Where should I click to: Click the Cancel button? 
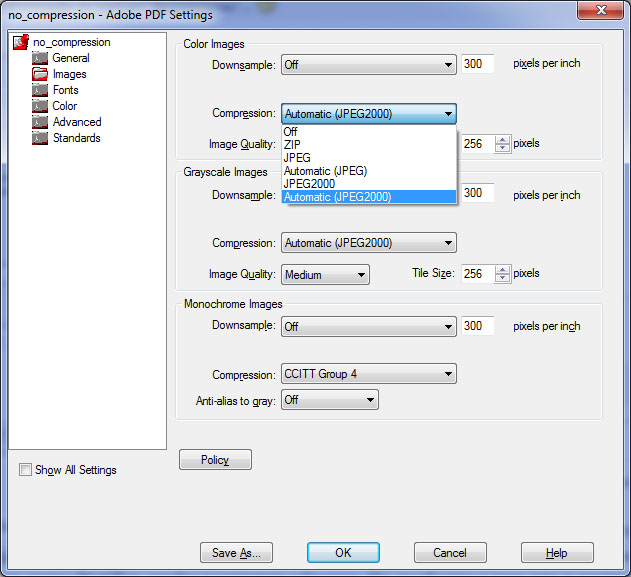click(450, 552)
